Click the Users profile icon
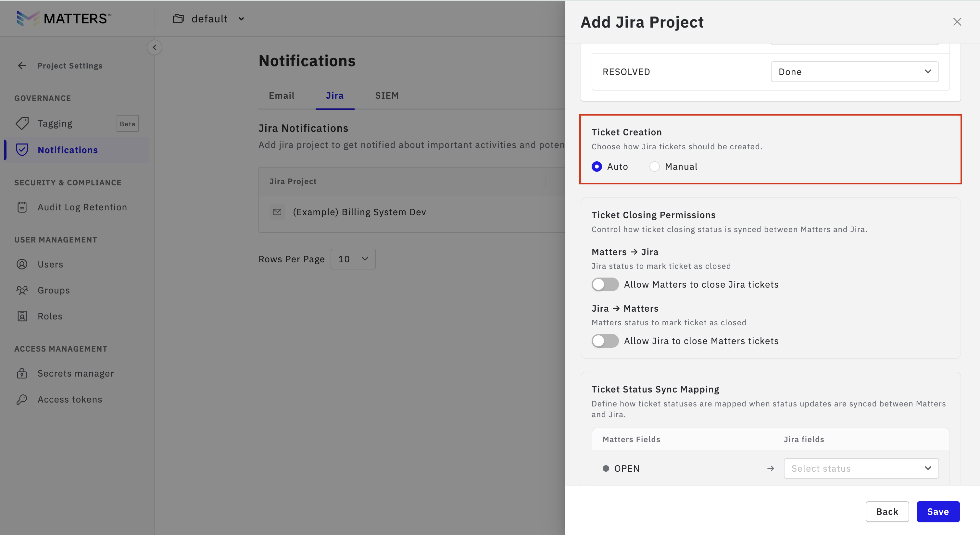The height and width of the screenshot is (535, 980). [22, 264]
